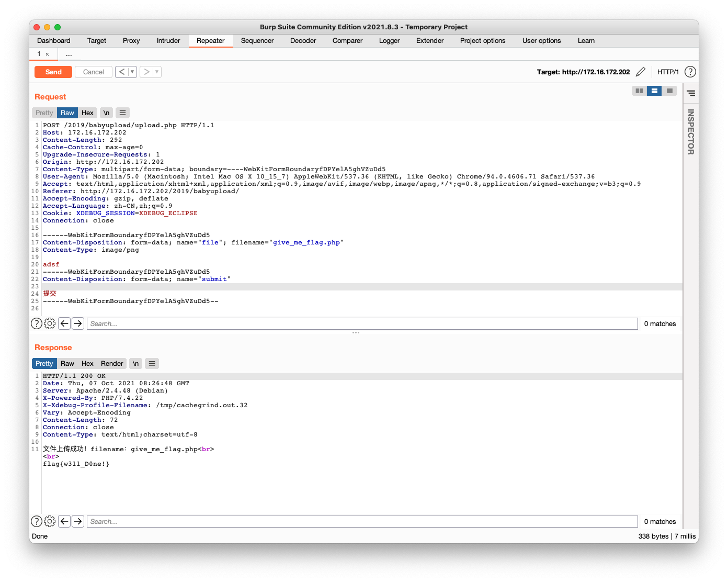Click the X-Xdebug-Profile-Filename response header
Image resolution: width=728 pixels, height=582 pixels.
tap(145, 405)
